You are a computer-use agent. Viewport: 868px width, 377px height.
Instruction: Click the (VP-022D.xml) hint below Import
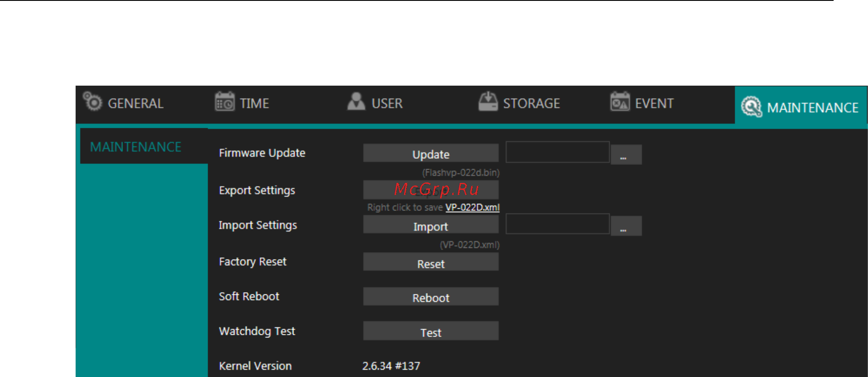[x=469, y=245]
